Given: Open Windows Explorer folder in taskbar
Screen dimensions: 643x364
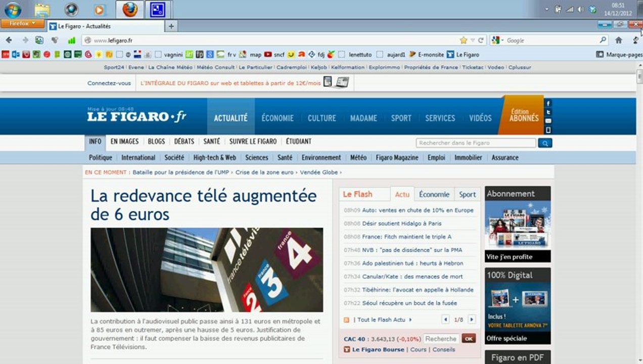Looking at the screenshot, I should pos(42,9).
